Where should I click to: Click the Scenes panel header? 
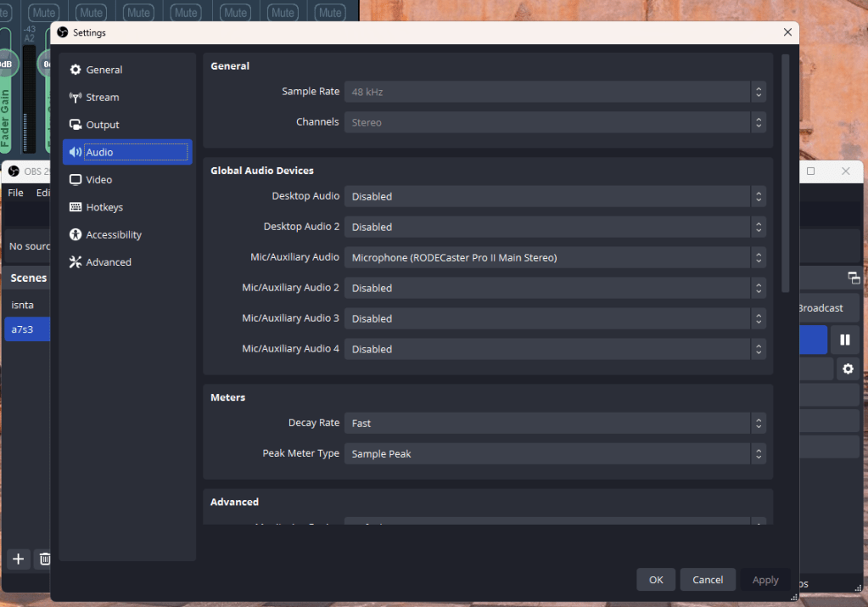(x=29, y=278)
